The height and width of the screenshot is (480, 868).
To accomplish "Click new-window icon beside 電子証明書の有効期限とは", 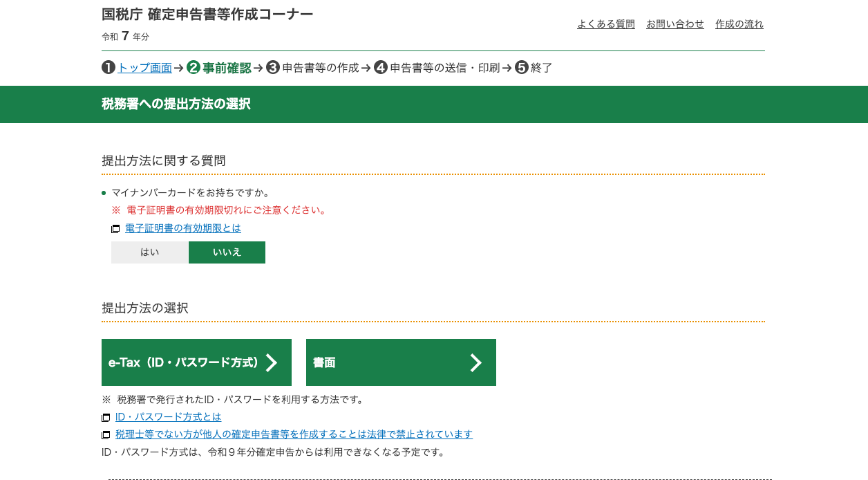I will coord(115,229).
